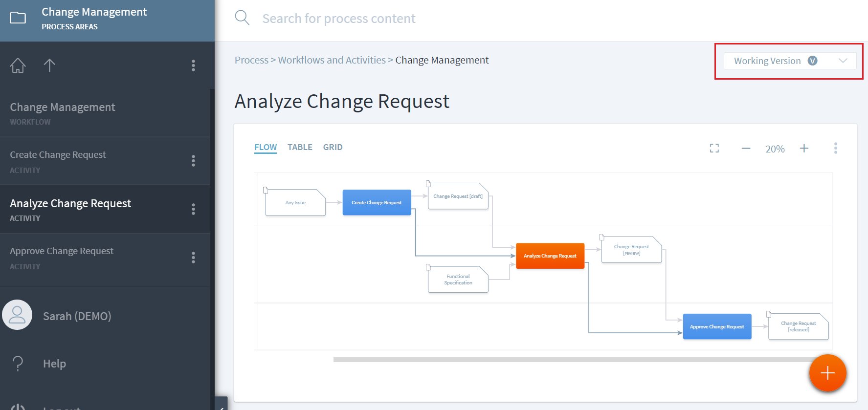
Task: Zoom in on the diagram with the plus button
Action: [804, 148]
